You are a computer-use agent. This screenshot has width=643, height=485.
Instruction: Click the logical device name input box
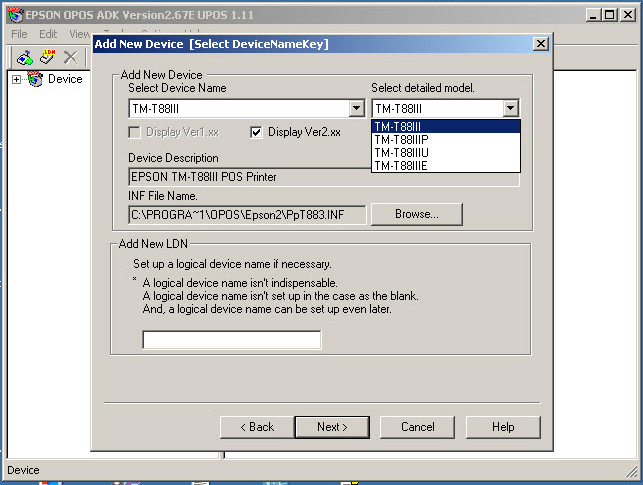tap(232, 340)
